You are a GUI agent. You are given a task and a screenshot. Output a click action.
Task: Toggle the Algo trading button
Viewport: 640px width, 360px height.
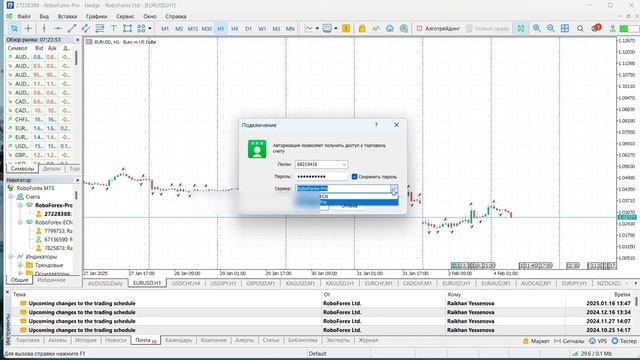tap(438, 29)
